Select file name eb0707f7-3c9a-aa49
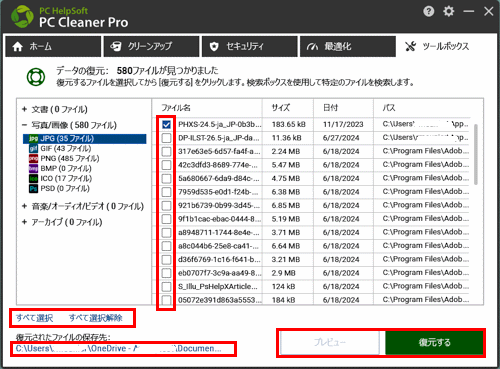500x369 pixels. 220,273
